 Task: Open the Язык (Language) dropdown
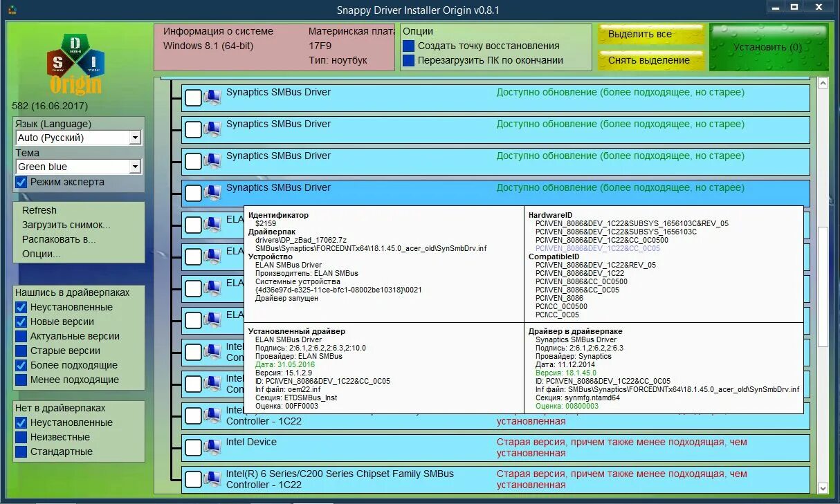[135, 138]
